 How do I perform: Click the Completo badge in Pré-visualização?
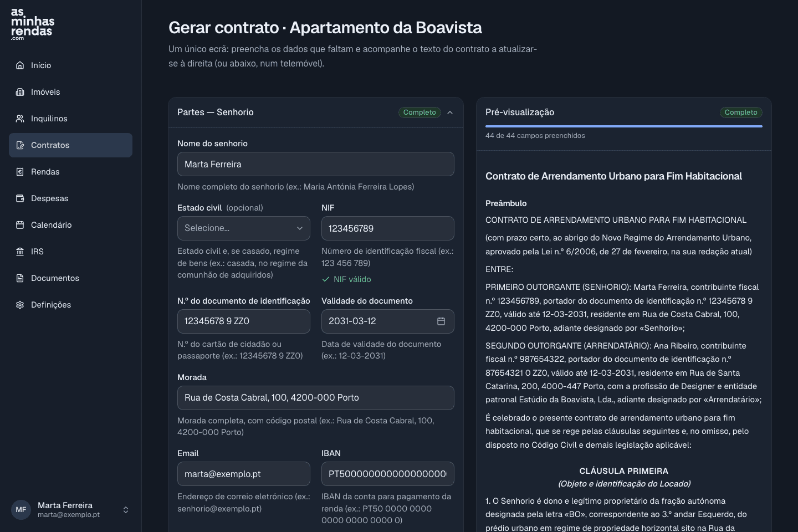[x=741, y=112]
